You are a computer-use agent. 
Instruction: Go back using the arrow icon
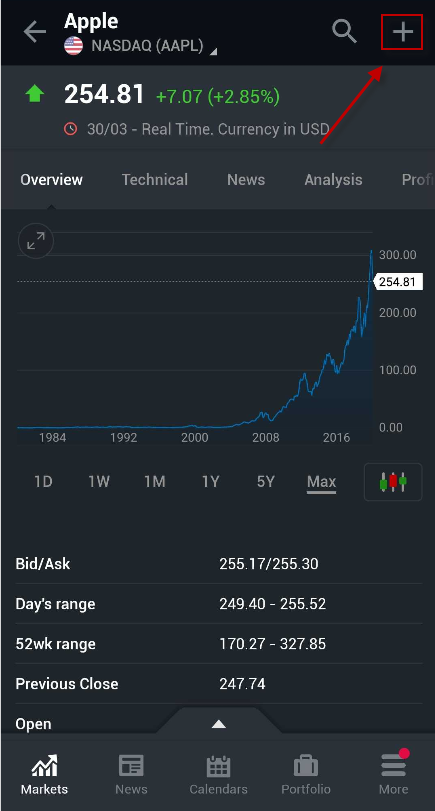point(35,32)
